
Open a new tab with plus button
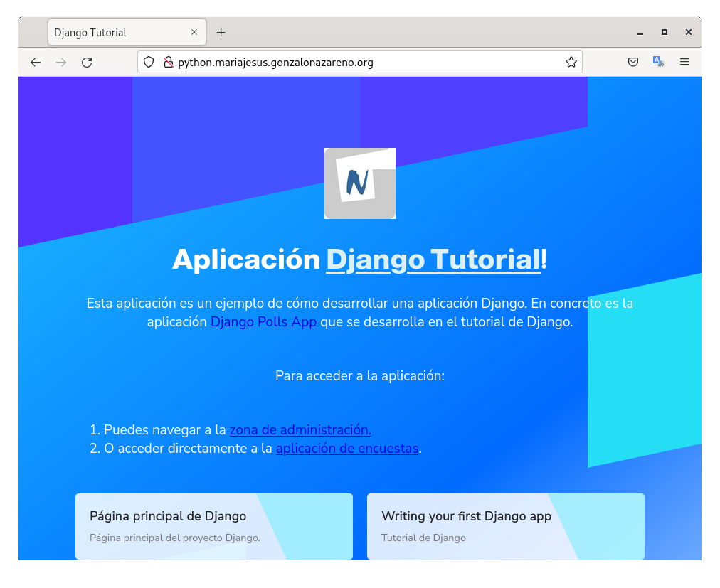(x=221, y=33)
